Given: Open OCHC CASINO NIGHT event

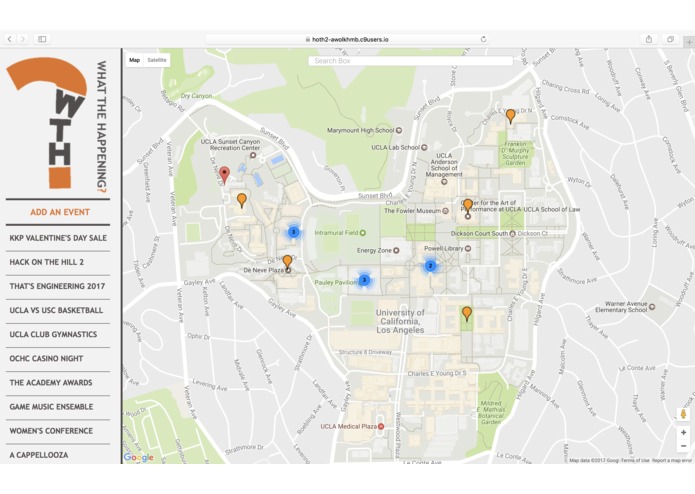Looking at the screenshot, I should (58, 358).
